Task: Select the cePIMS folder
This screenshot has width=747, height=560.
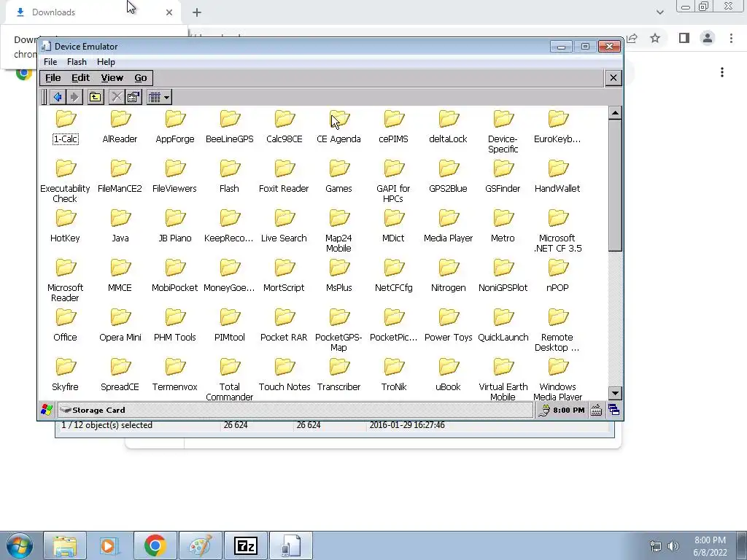Action: 393,127
